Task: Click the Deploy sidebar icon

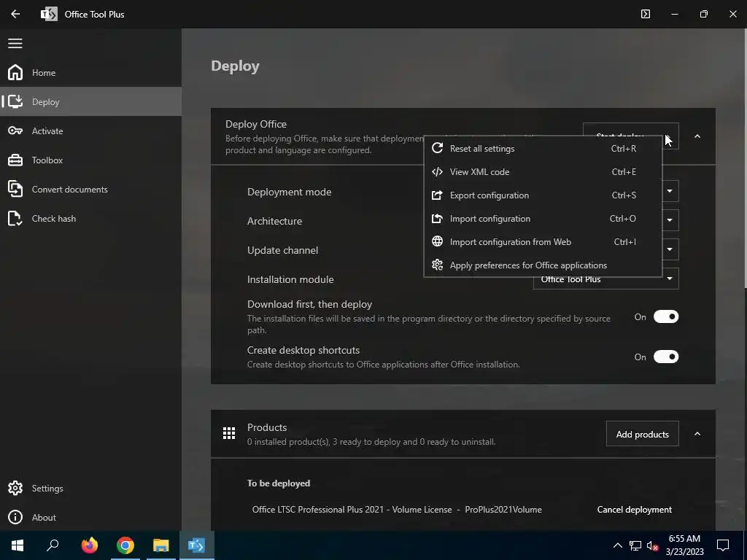Action: (x=15, y=101)
